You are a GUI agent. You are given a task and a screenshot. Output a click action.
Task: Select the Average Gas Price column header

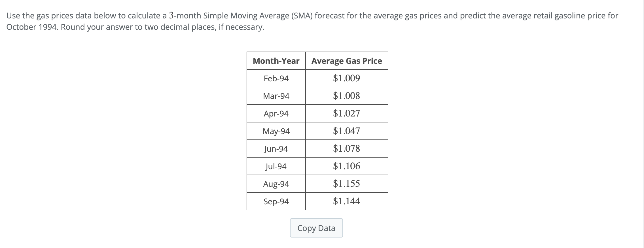point(346,60)
